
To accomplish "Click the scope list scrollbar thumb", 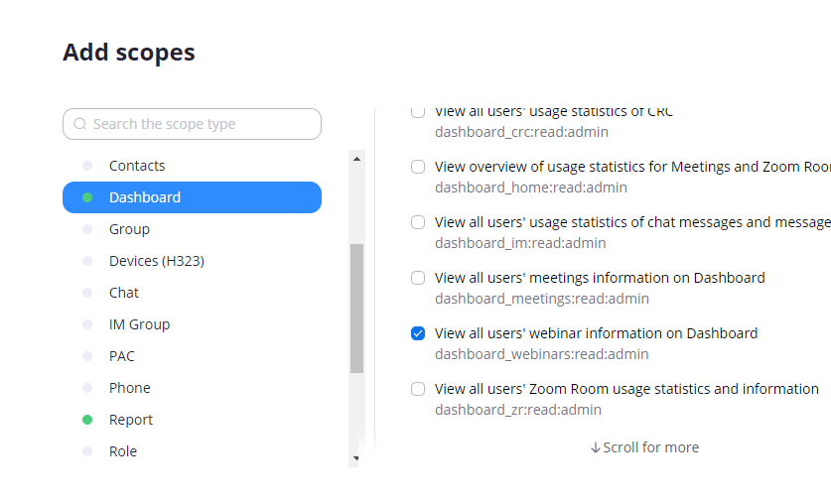I will (x=356, y=309).
